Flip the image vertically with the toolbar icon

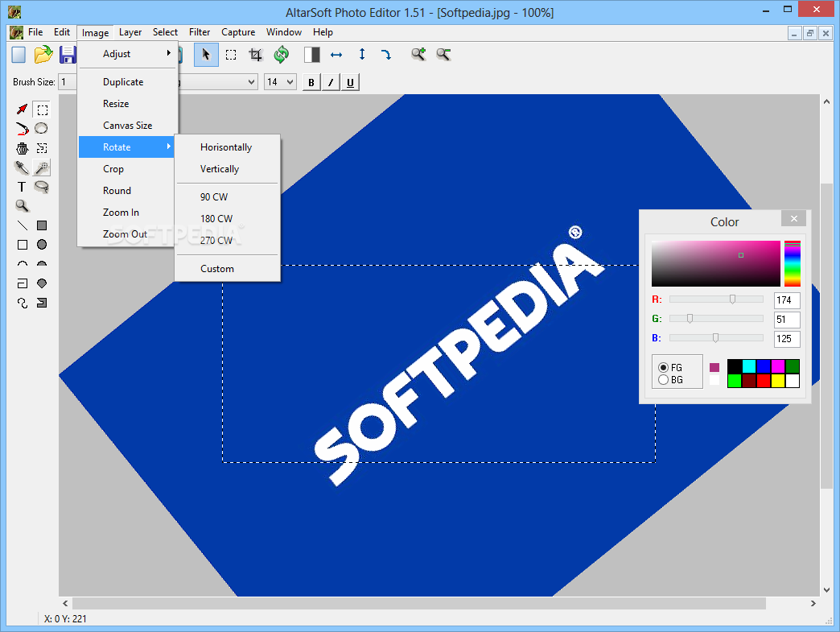(362, 54)
